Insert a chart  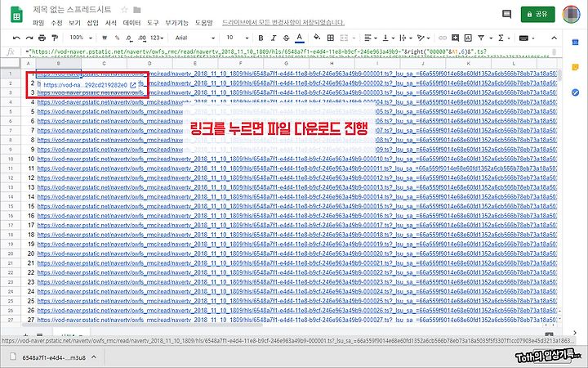(x=468, y=38)
